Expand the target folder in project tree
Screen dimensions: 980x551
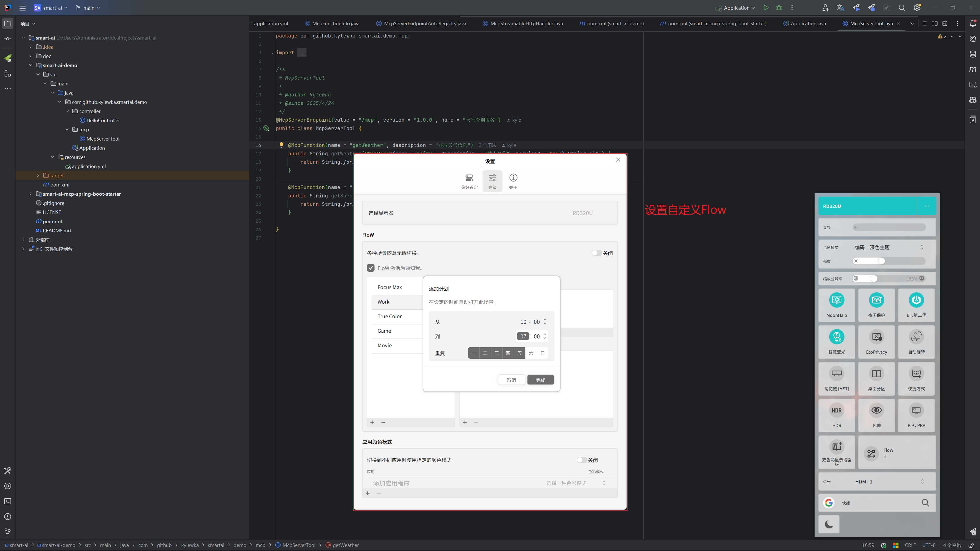[x=38, y=175]
